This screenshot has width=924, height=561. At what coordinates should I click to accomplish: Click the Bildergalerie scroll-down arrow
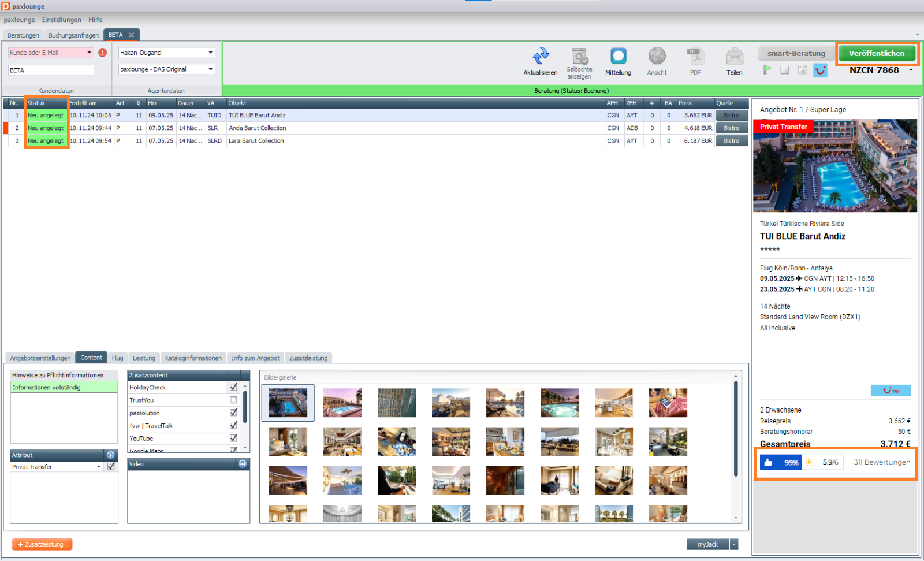tap(736, 518)
